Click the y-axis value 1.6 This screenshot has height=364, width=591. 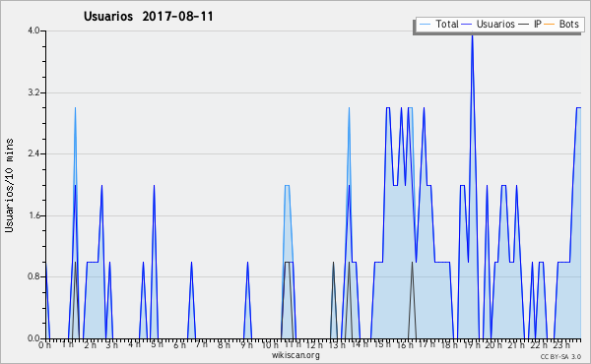[x=33, y=215]
